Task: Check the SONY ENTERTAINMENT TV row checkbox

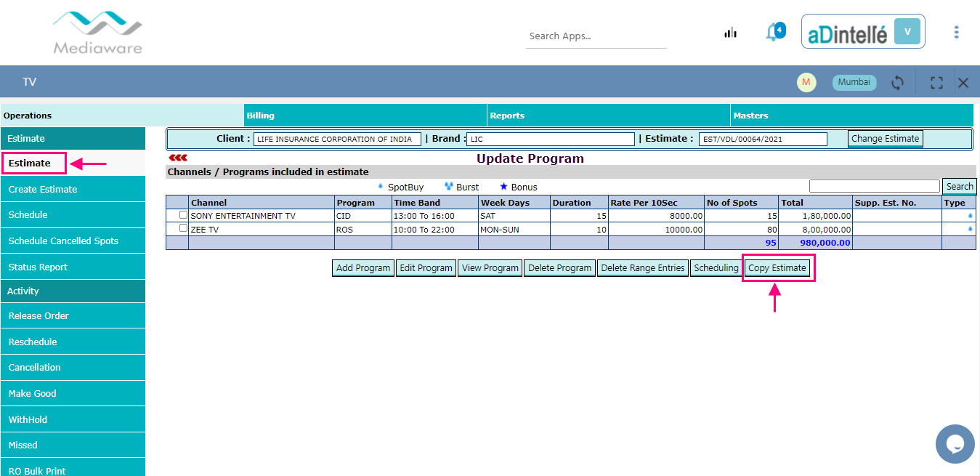Action: pos(183,215)
